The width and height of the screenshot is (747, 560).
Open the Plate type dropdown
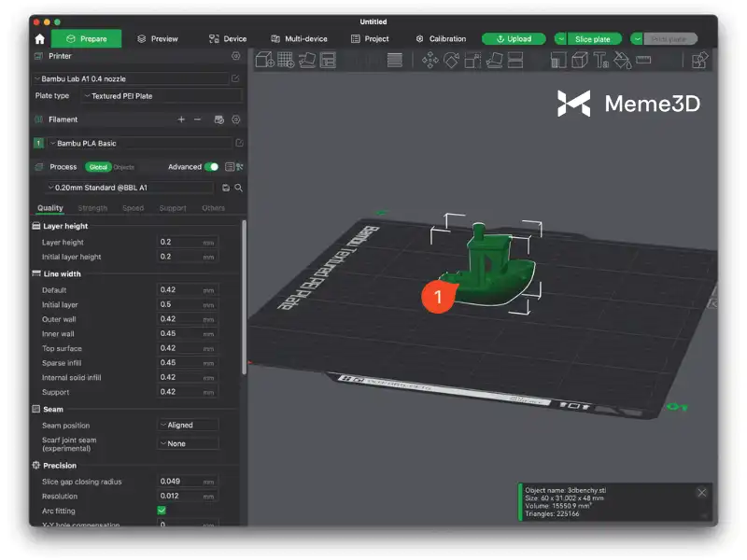point(162,96)
